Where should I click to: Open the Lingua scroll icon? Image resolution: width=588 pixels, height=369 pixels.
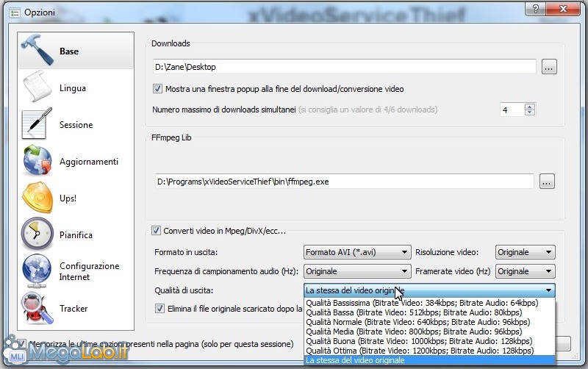37,87
